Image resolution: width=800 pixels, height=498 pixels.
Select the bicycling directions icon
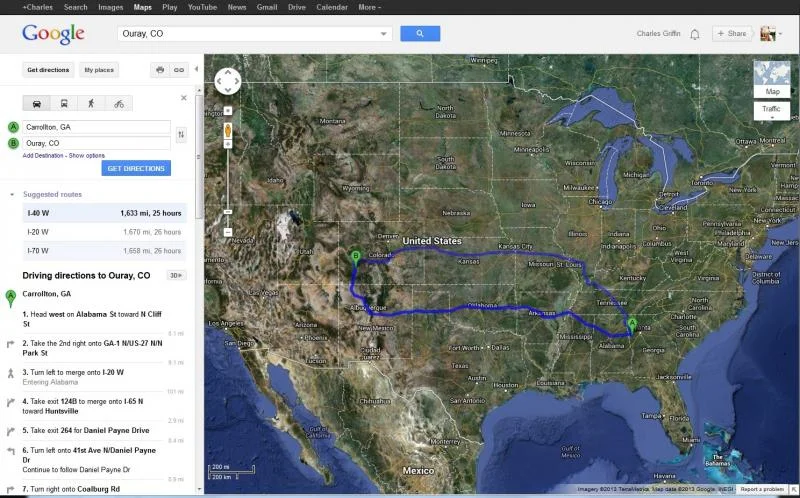click(x=119, y=104)
